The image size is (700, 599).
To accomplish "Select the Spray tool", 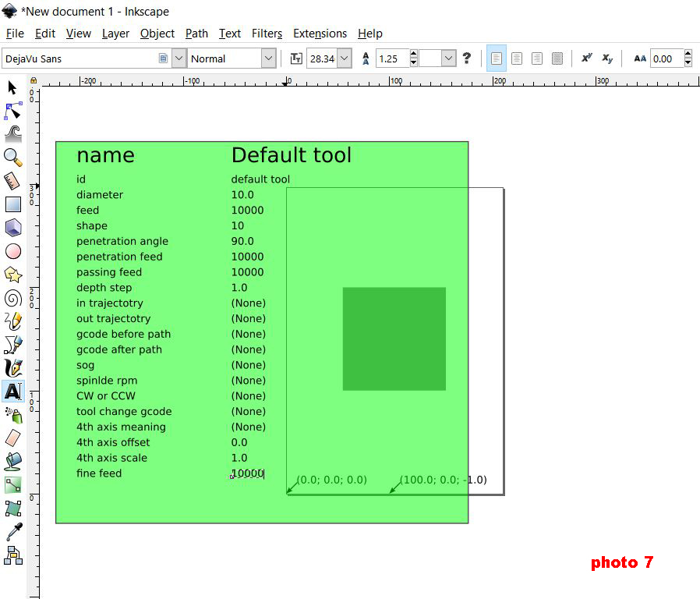I will (x=13, y=415).
